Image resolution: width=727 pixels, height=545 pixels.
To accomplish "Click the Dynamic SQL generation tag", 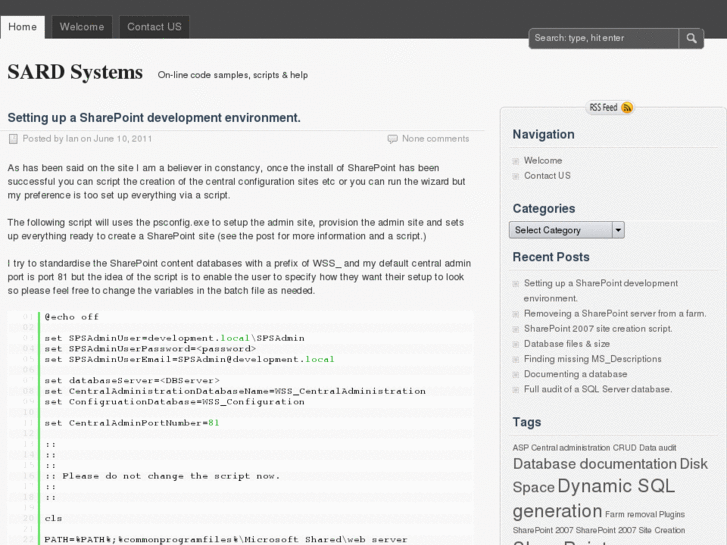I will coord(594,499).
